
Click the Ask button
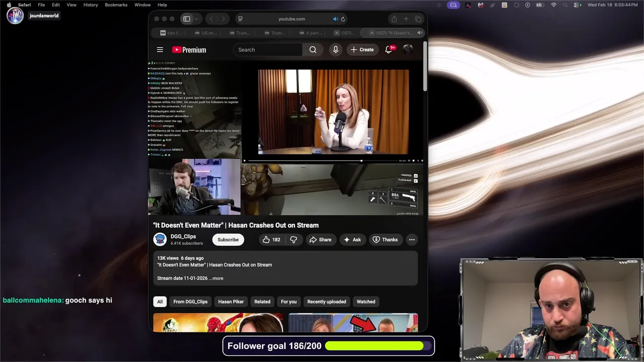(x=352, y=240)
